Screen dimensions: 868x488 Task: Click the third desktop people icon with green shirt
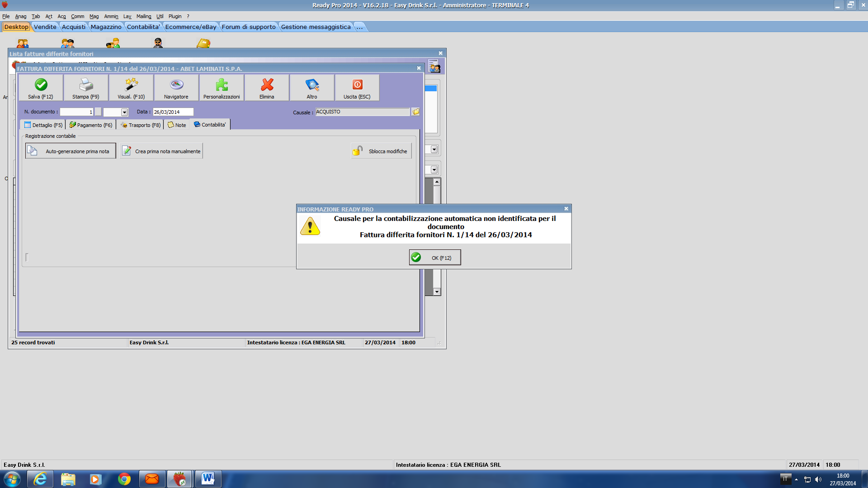(113, 43)
